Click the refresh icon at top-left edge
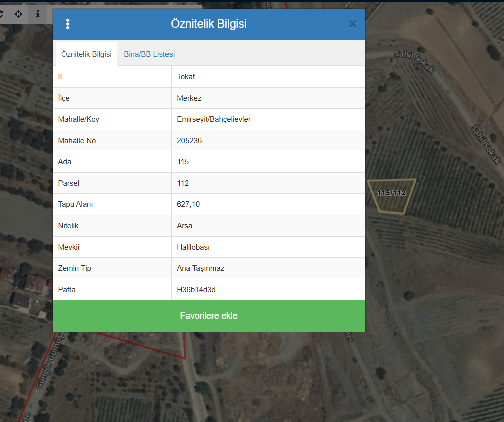This screenshot has width=504, height=422. tap(2, 14)
